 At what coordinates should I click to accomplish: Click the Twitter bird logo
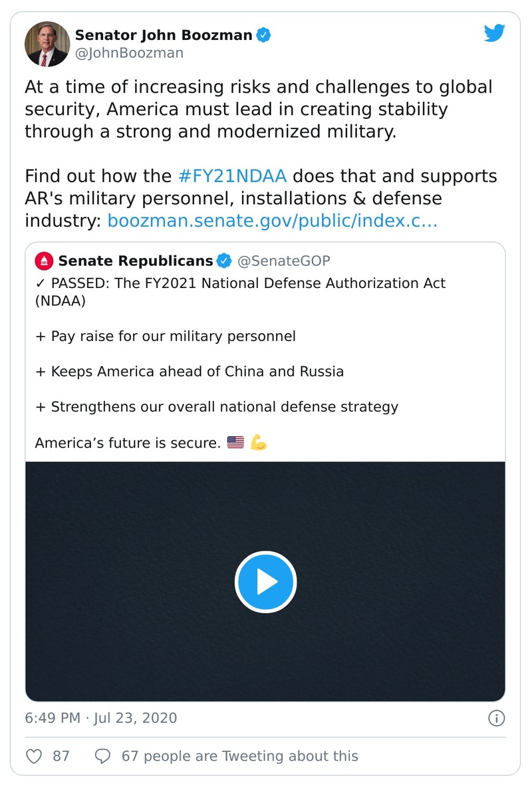pos(495,33)
